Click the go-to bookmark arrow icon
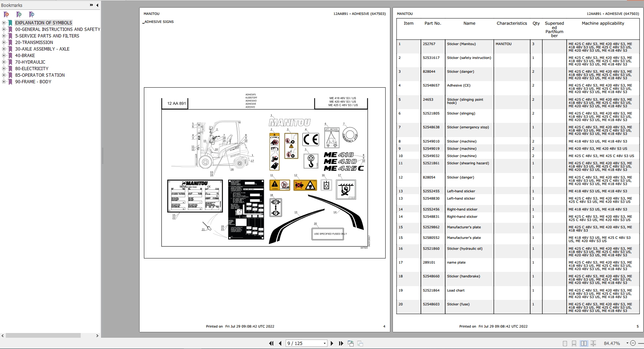This screenshot has height=349, width=644. (x=32, y=15)
